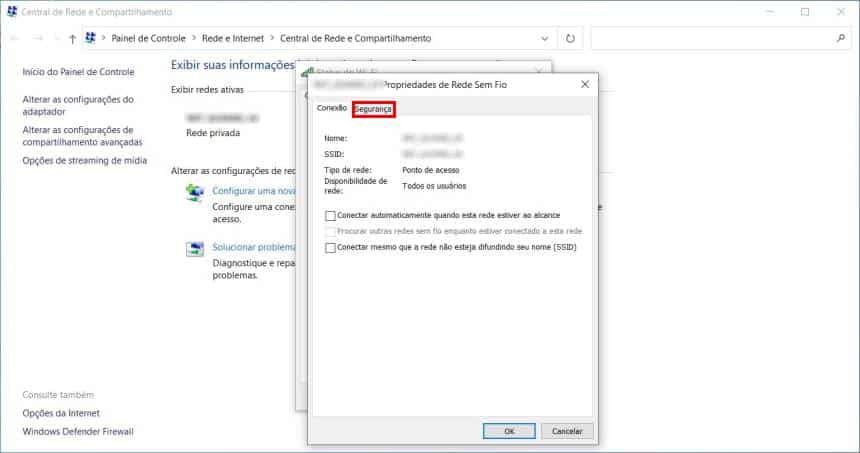Open Windows Defender Firewall link
860x453 pixels.
click(x=78, y=431)
